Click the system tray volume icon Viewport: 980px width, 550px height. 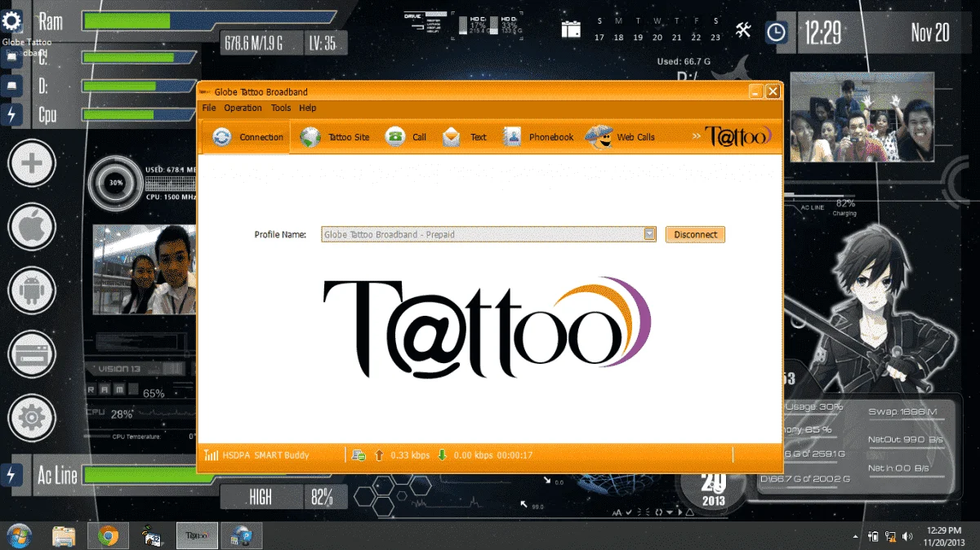click(x=907, y=536)
